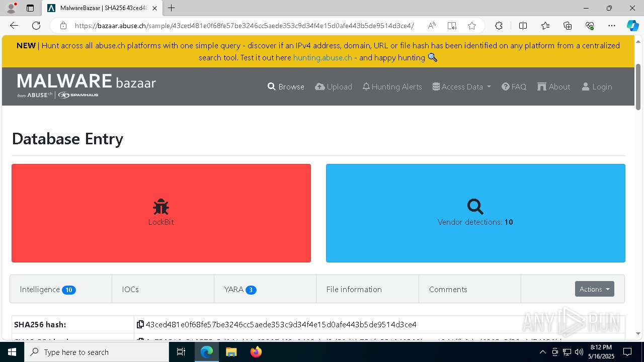Add this page to favorites star

471,26
